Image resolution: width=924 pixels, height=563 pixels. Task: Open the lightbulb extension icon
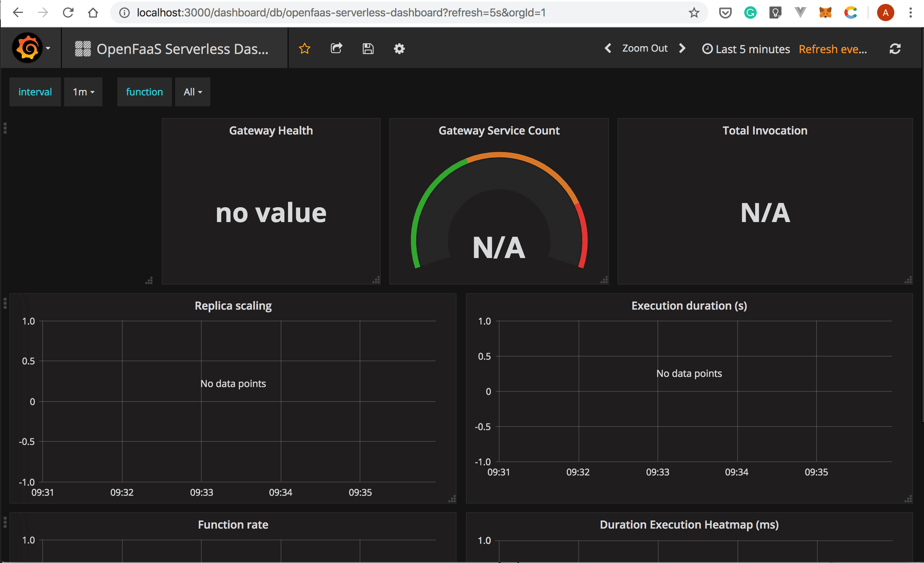coord(775,13)
